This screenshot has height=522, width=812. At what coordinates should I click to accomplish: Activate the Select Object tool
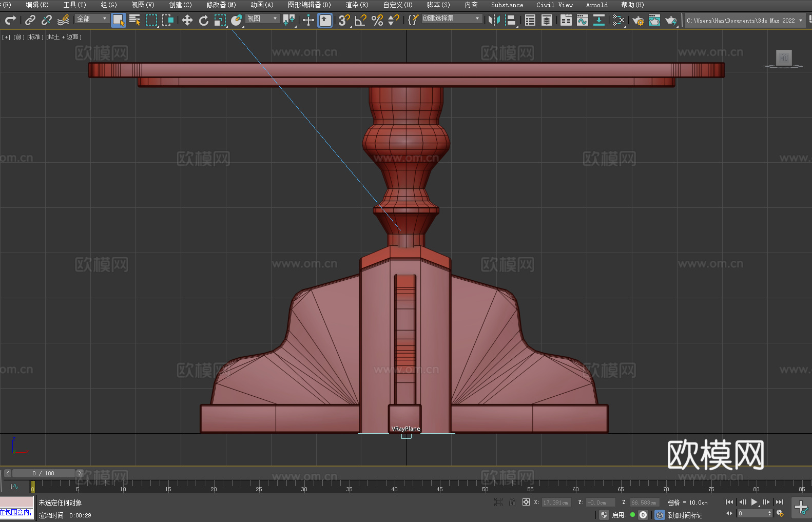click(x=119, y=20)
